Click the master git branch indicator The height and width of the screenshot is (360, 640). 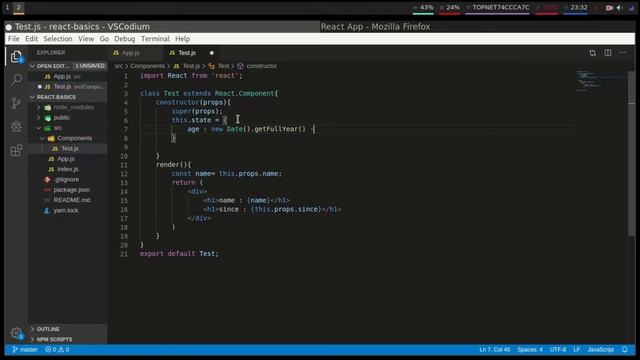point(25,349)
